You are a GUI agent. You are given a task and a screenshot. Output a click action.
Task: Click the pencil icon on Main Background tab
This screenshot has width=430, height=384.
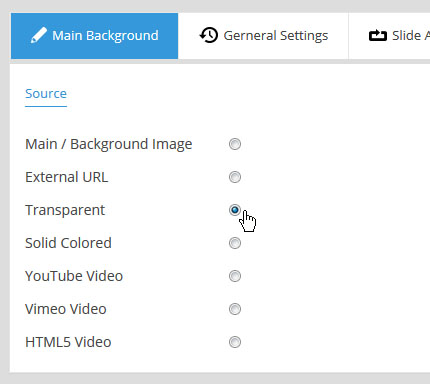point(38,35)
